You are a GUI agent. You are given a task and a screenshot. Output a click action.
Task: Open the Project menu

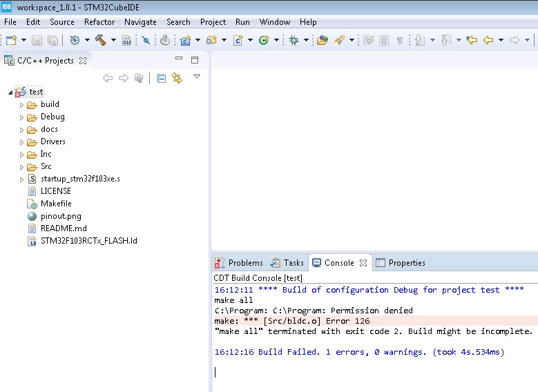[x=213, y=22]
